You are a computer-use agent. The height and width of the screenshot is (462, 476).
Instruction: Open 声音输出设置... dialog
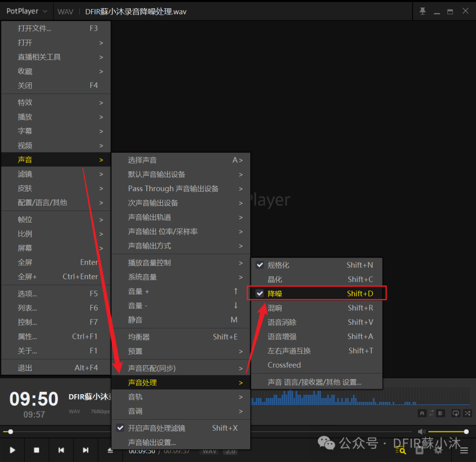[152, 442]
